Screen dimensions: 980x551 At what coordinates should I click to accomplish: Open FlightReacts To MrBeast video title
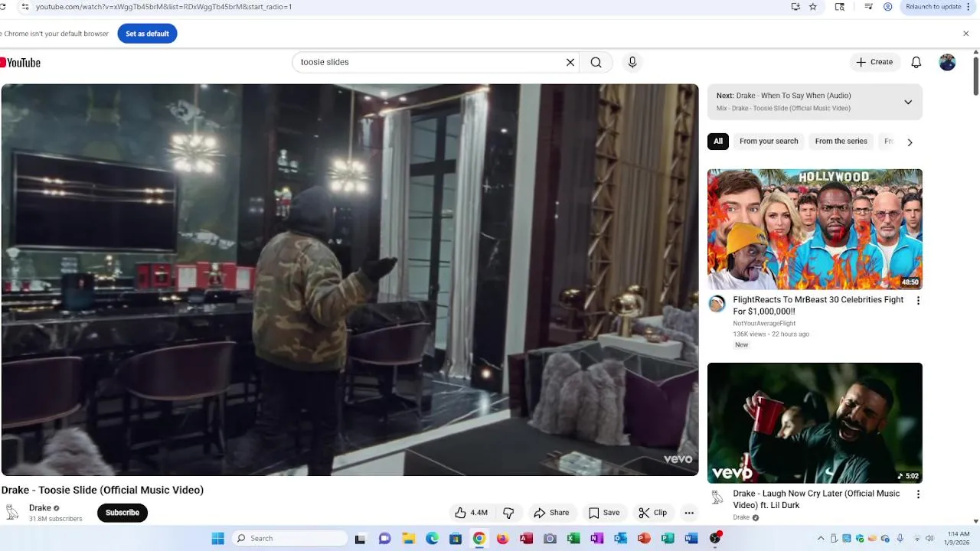coord(818,305)
